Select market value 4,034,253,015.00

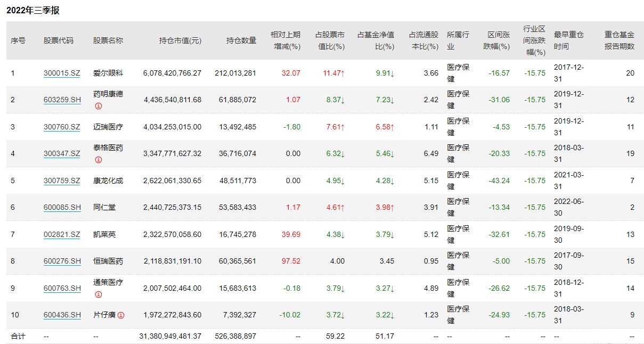173,127
